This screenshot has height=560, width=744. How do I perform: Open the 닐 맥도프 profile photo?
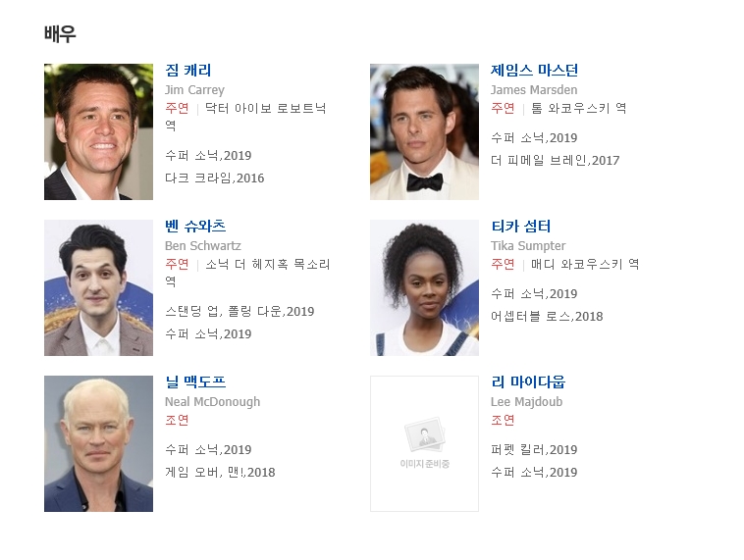99,444
